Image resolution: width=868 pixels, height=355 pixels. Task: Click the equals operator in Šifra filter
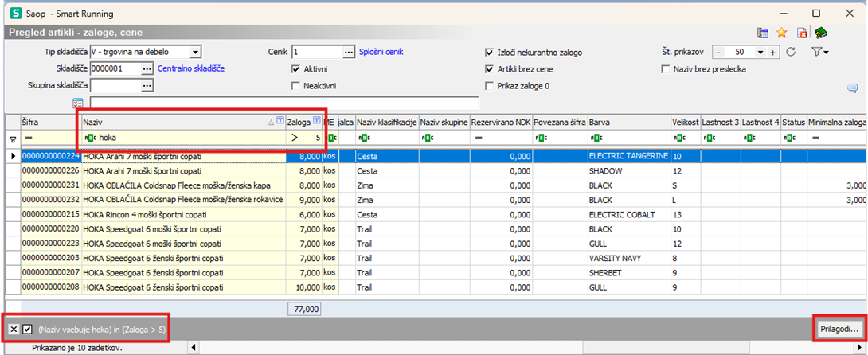(28, 138)
